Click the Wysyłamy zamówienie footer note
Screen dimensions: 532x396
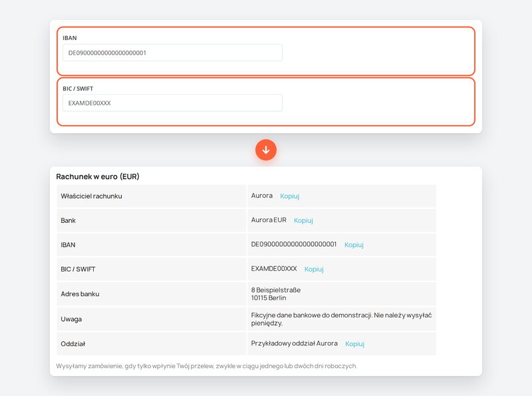(207, 366)
